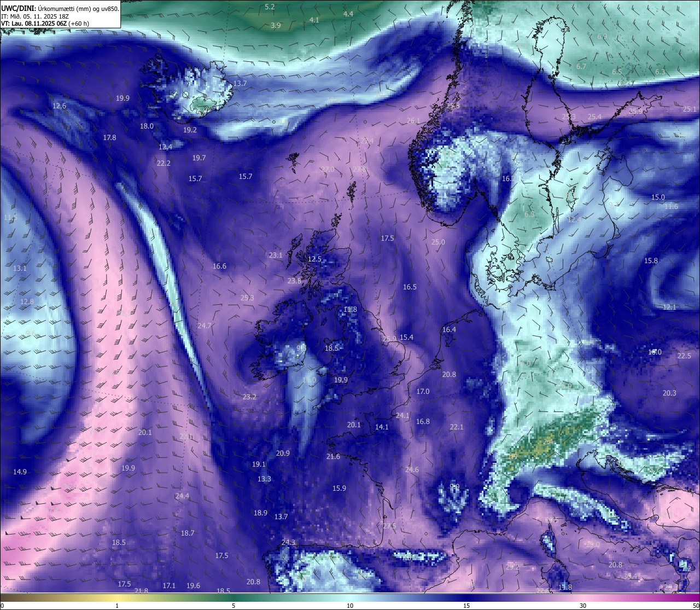Click the color scale label "50"
The height and width of the screenshot is (610, 700).
tap(695, 606)
